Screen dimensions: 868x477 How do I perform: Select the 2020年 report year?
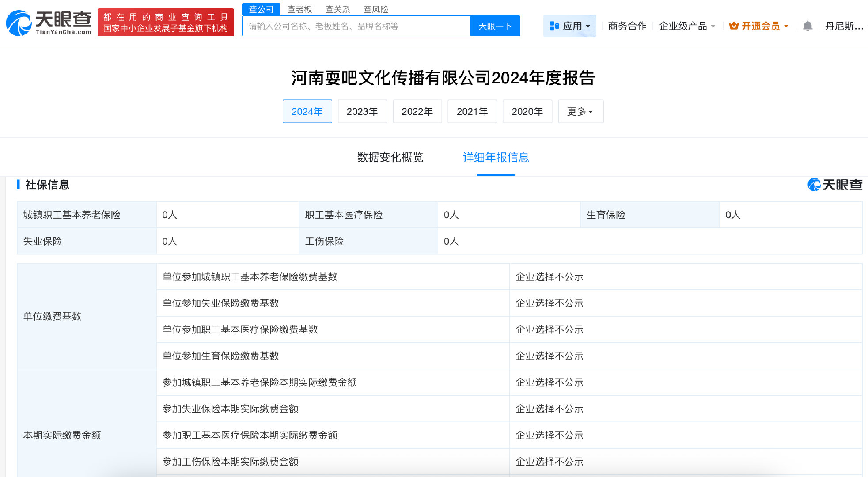pos(527,111)
